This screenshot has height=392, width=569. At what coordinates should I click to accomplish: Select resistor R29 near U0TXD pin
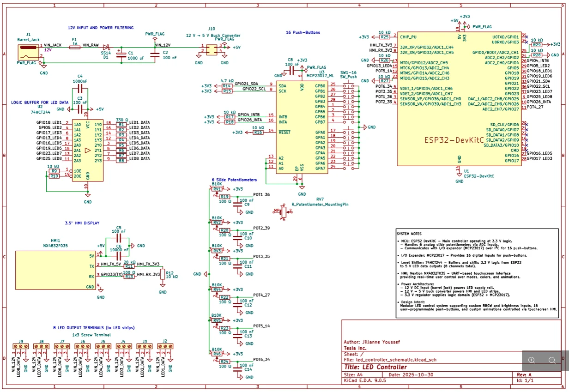[537, 45]
